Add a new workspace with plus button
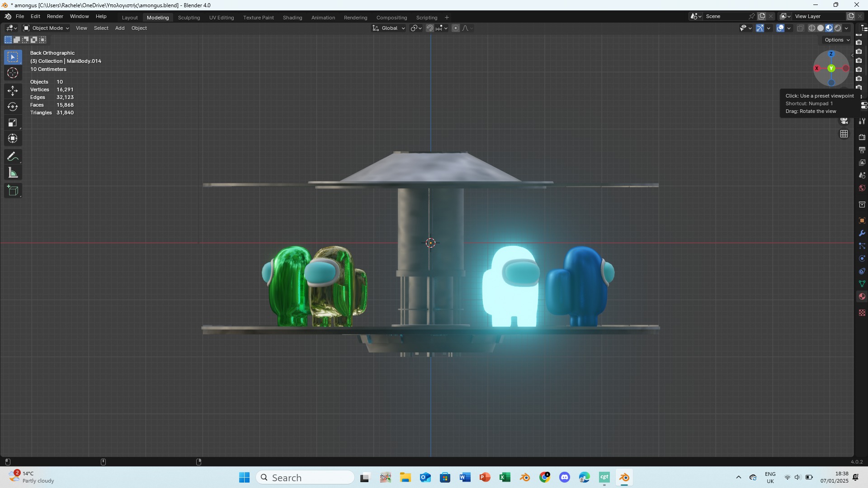The height and width of the screenshot is (488, 868). pos(447,18)
